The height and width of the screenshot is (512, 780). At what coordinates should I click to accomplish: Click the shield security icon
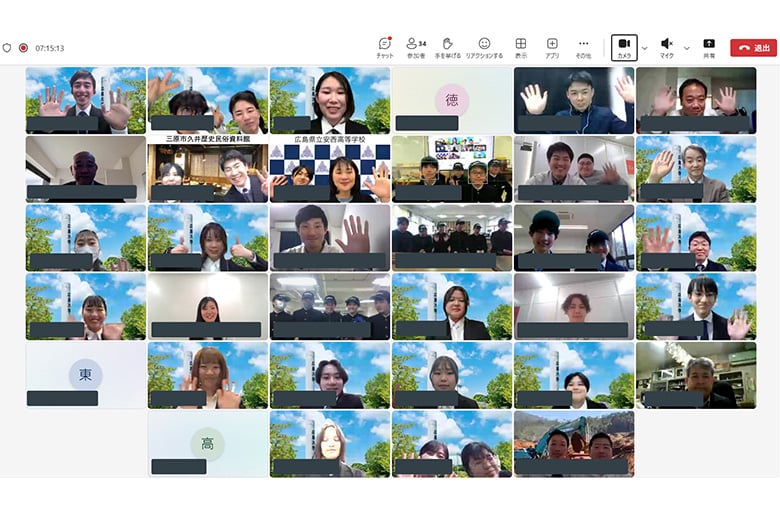7,48
